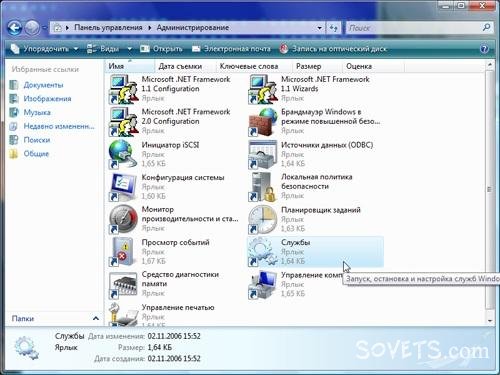Image resolution: width=500 pixels, height=375 pixels.
Task: Click the Оценка column header
Action: pos(373,66)
